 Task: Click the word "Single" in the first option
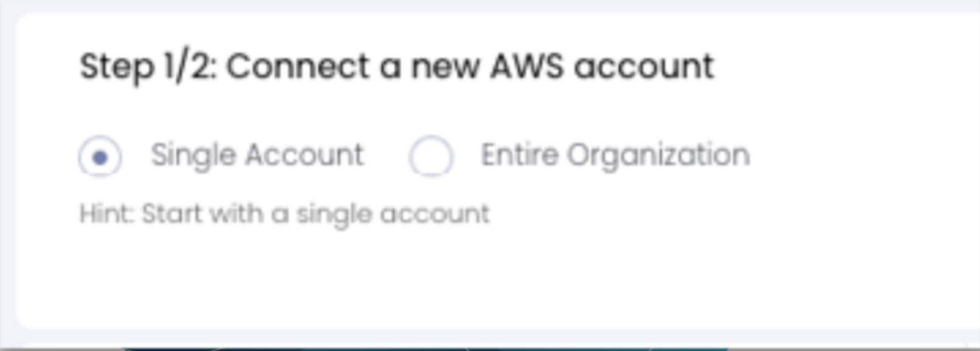pos(193,155)
